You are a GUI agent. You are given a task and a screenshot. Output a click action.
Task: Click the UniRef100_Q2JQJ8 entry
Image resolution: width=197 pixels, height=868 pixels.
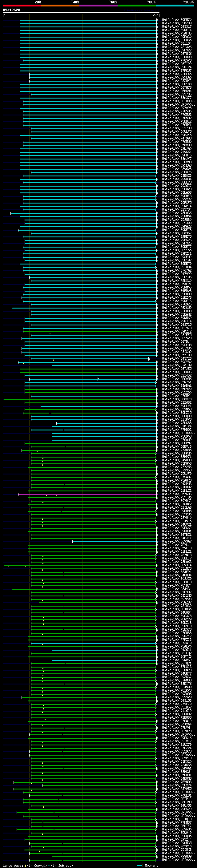point(177,819)
